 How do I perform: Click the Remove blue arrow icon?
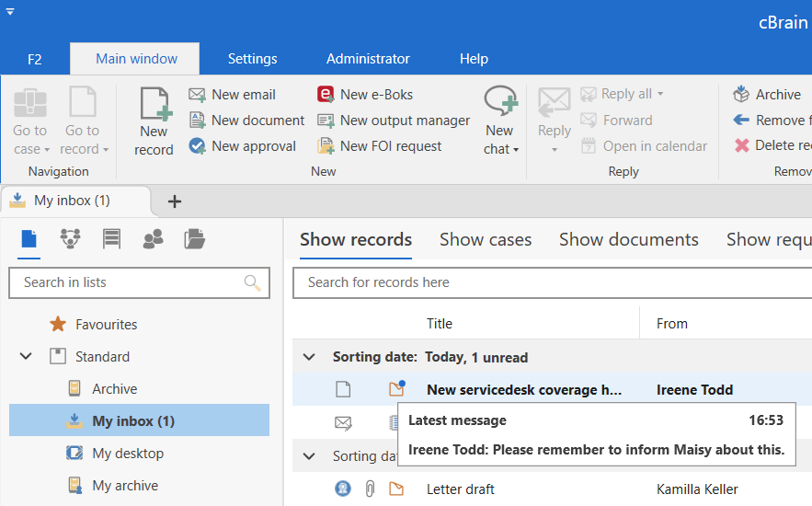point(741,121)
